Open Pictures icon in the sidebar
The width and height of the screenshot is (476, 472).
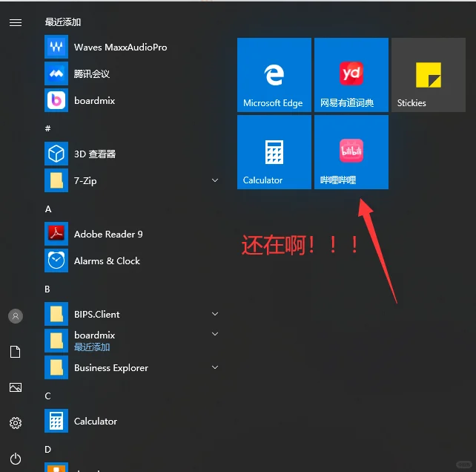(x=16, y=387)
